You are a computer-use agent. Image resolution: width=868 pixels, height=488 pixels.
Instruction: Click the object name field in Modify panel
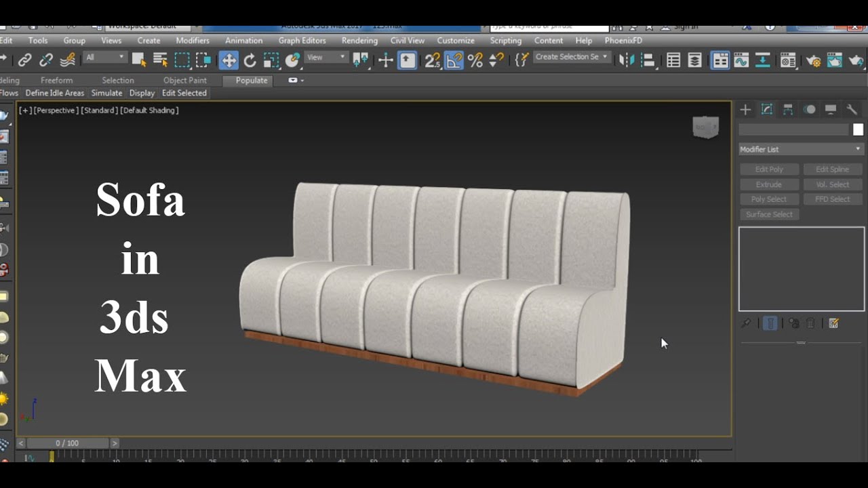[x=793, y=129]
